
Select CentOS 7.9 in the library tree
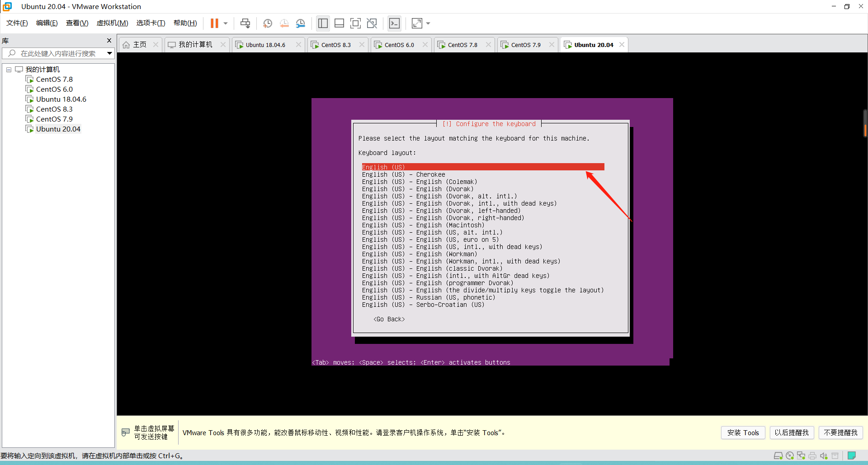54,119
